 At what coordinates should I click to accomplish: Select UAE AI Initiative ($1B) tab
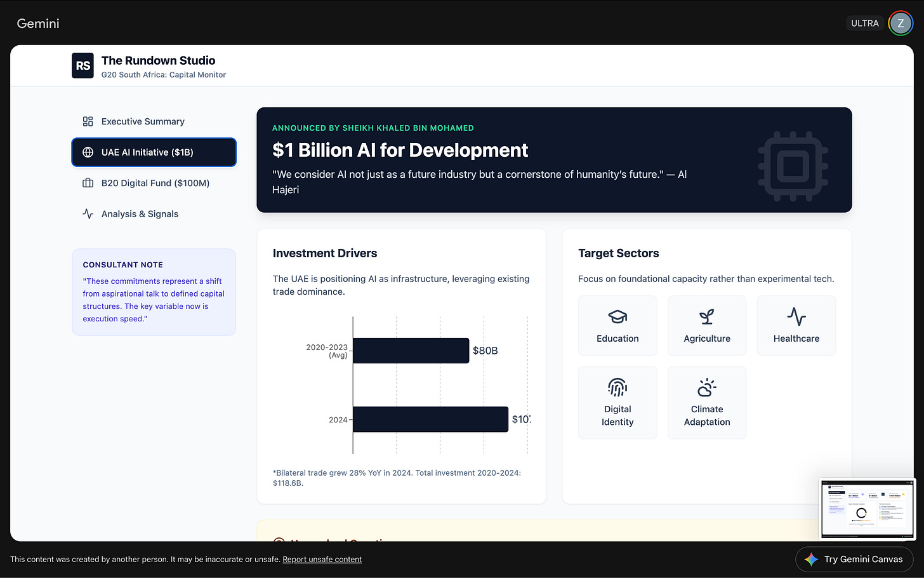click(154, 152)
